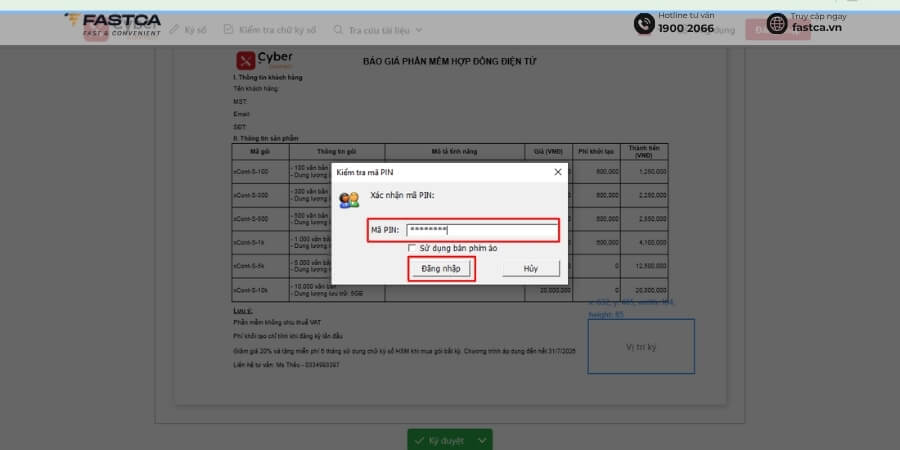Image resolution: width=900 pixels, height=450 pixels.
Task: Click the Phí khởi tạo column header
Action: click(x=597, y=152)
